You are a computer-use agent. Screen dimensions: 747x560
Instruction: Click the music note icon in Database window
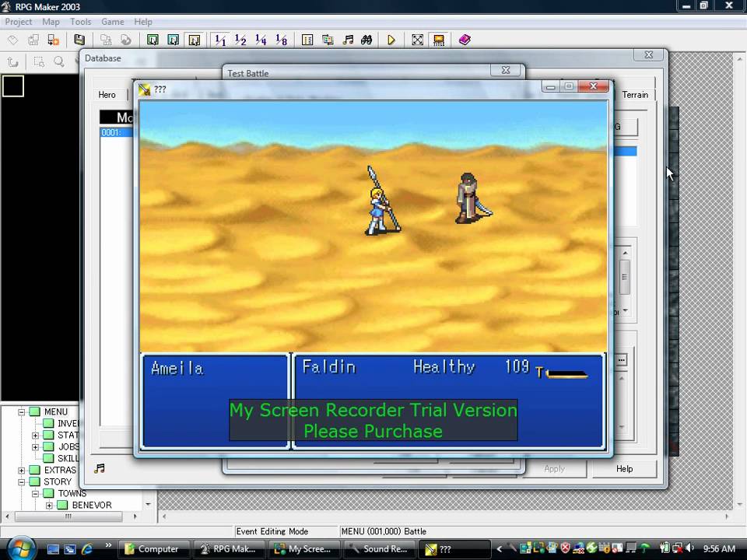pos(99,468)
